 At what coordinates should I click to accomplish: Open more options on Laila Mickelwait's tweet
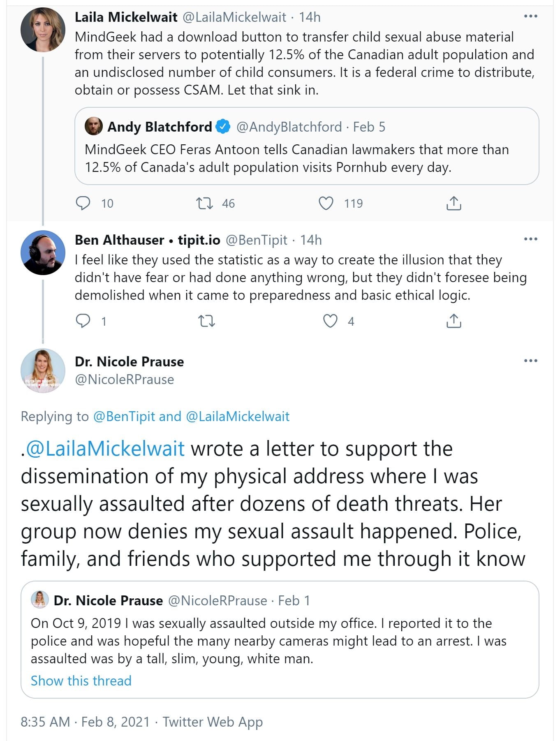530,16
